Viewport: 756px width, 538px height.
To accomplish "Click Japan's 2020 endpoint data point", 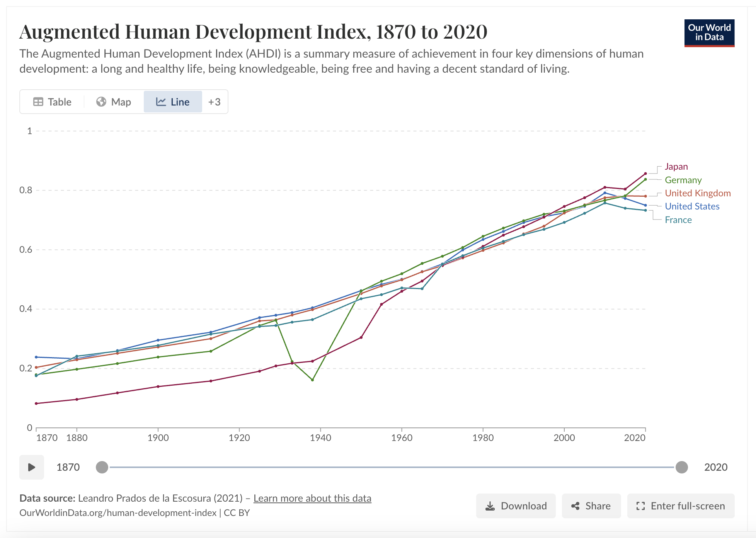I will tap(645, 174).
